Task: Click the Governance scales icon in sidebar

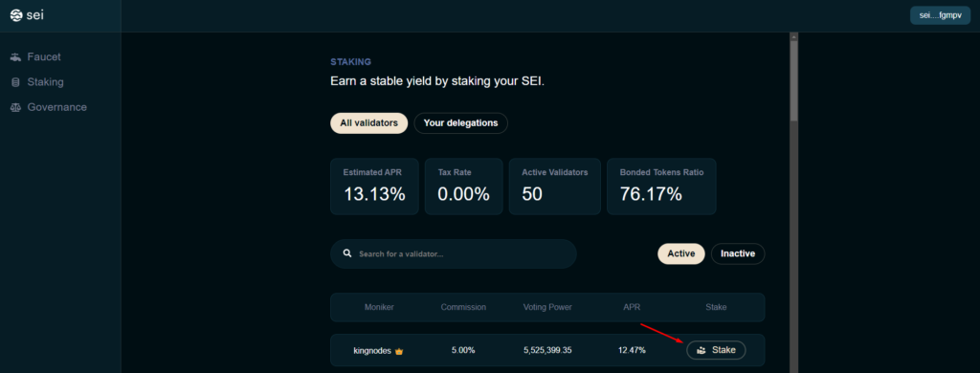Action: tap(15, 107)
